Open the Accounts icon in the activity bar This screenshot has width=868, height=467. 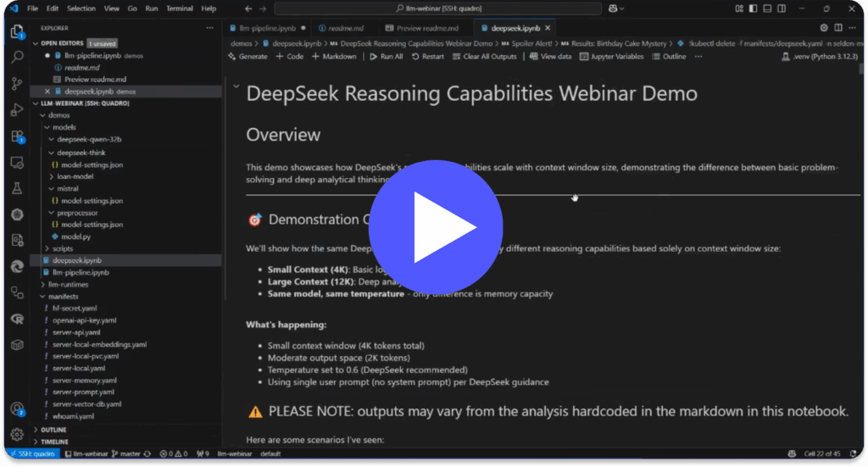point(17,409)
